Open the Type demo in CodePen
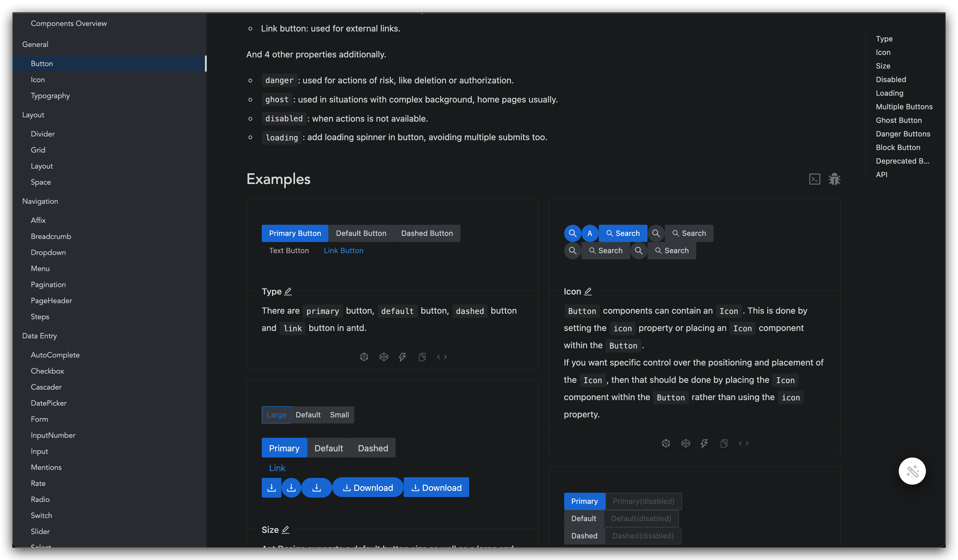958x560 pixels. coord(384,357)
